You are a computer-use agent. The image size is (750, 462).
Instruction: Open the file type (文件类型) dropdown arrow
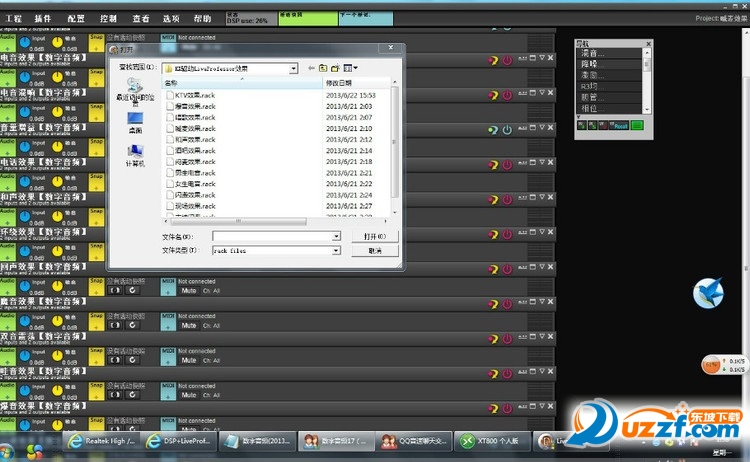pos(336,251)
